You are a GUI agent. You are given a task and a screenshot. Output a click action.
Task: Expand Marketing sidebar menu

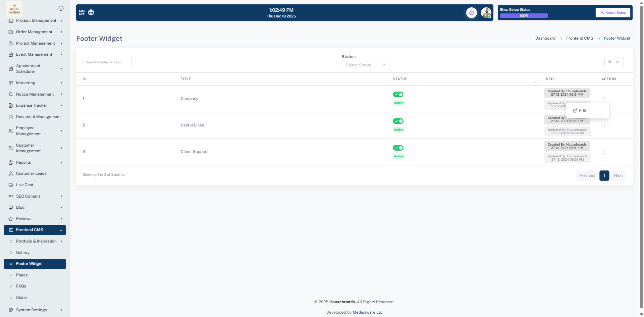point(35,83)
